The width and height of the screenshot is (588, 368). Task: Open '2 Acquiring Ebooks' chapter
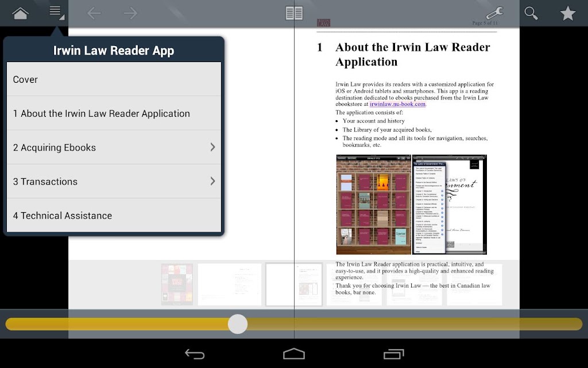pyautogui.click(x=114, y=147)
